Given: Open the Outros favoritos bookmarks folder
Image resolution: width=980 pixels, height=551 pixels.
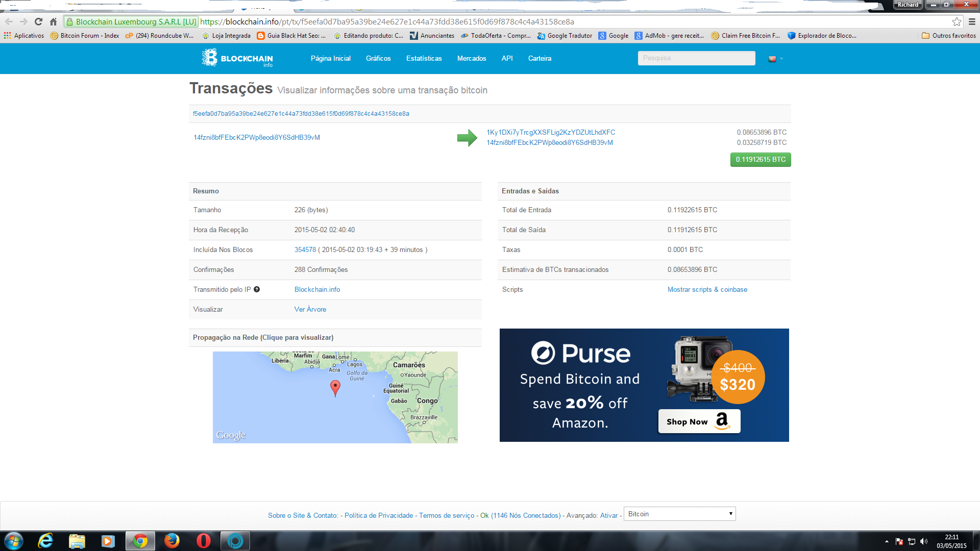Looking at the screenshot, I should click(949, 36).
